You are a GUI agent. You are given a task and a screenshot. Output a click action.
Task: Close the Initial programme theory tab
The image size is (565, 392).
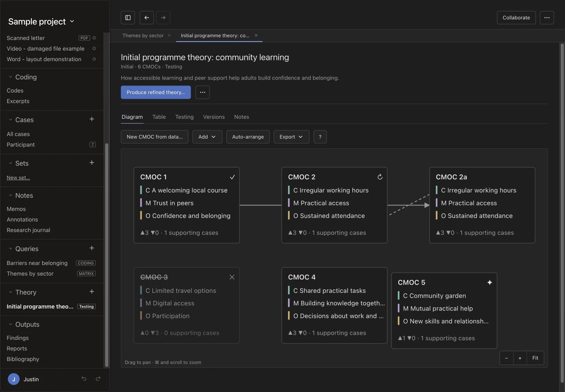point(256,35)
